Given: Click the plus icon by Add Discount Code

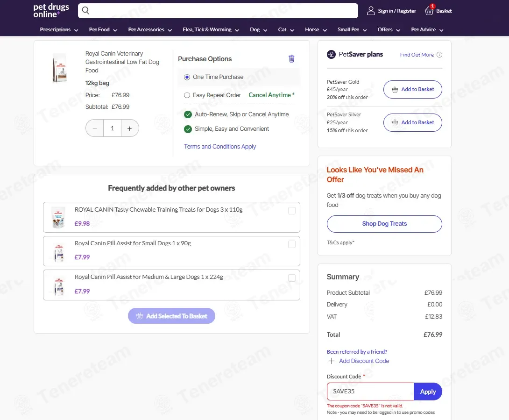Looking at the screenshot, I should click(x=332, y=361).
